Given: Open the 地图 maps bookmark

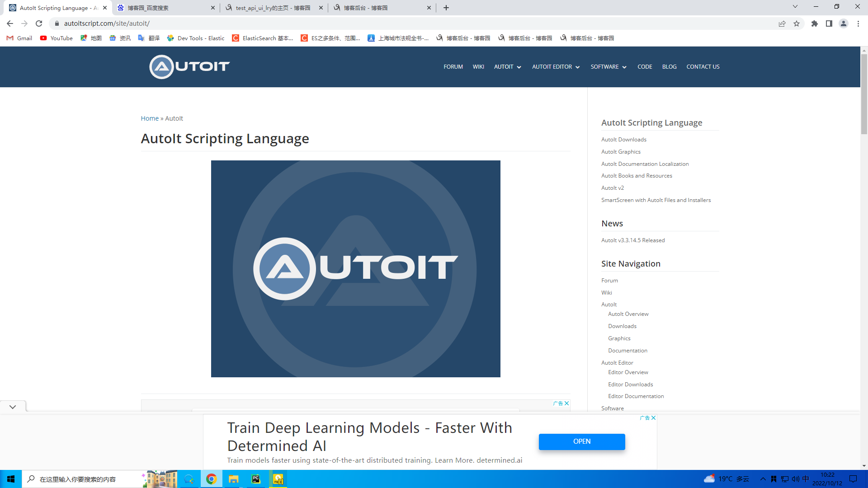Looking at the screenshot, I should [x=91, y=38].
